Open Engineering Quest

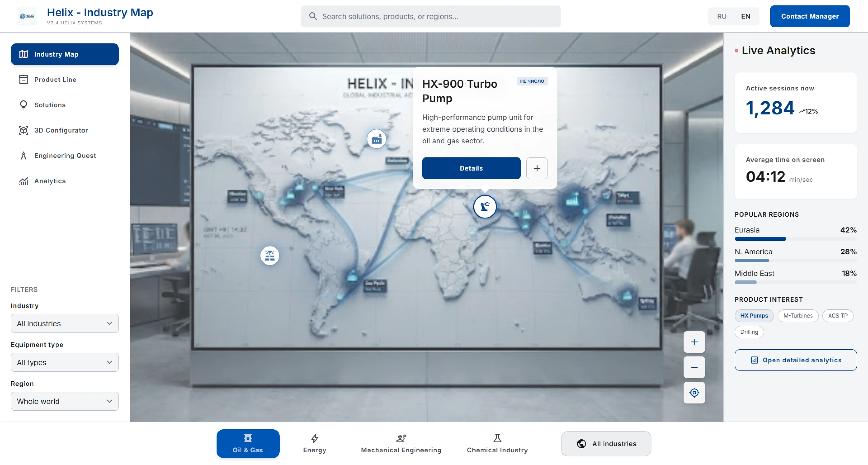point(65,155)
